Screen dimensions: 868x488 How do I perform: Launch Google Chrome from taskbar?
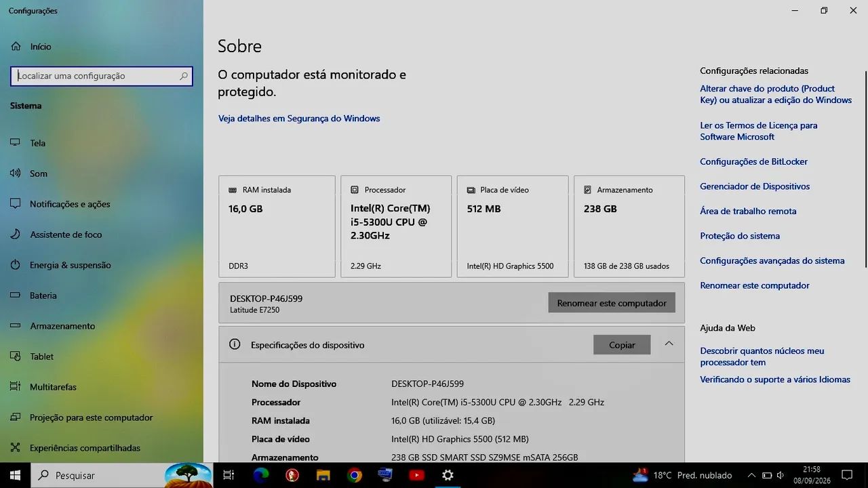[x=355, y=475]
